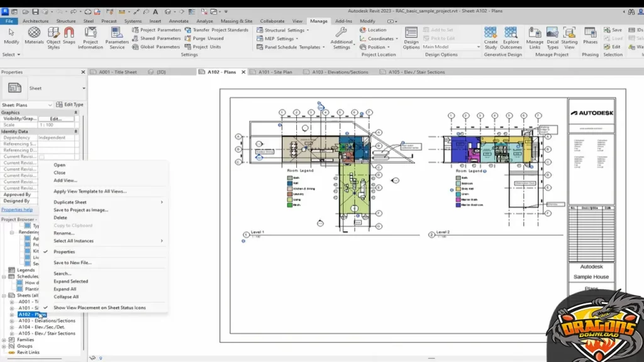644x362 pixels.
Task: Open the Snaps settings
Action: point(69,36)
